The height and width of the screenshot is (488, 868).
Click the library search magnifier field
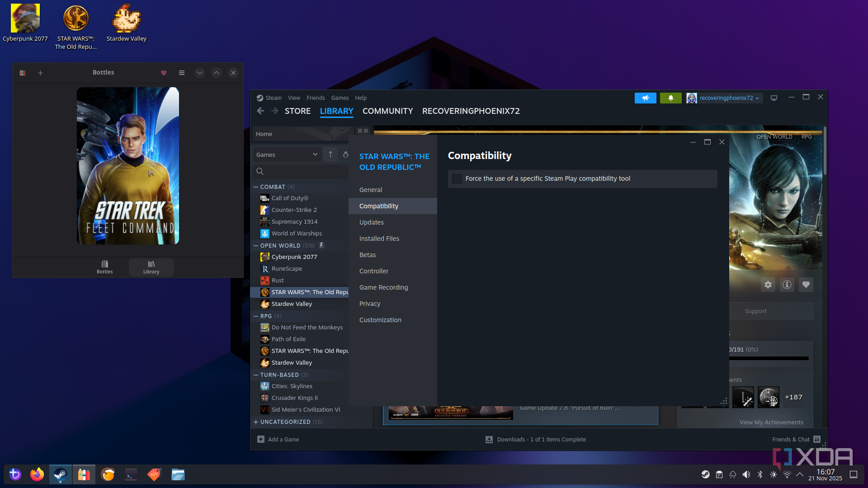301,171
